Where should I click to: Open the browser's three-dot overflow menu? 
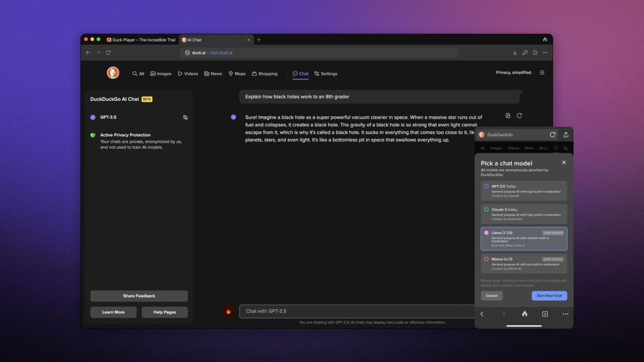point(545,52)
